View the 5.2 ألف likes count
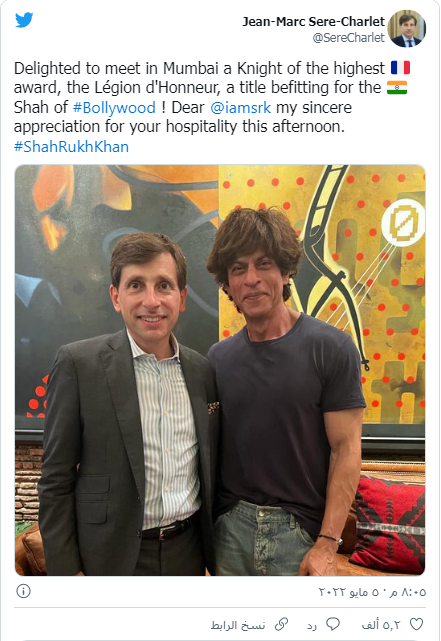The image size is (441, 641). tap(381, 625)
